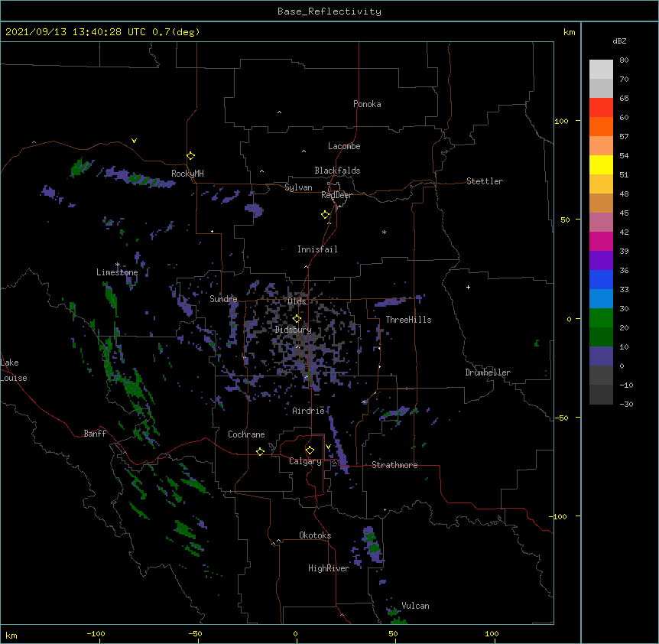Click the Sundre town label
The width and height of the screenshot is (659, 644).
pyautogui.click(x=223, y=299)
